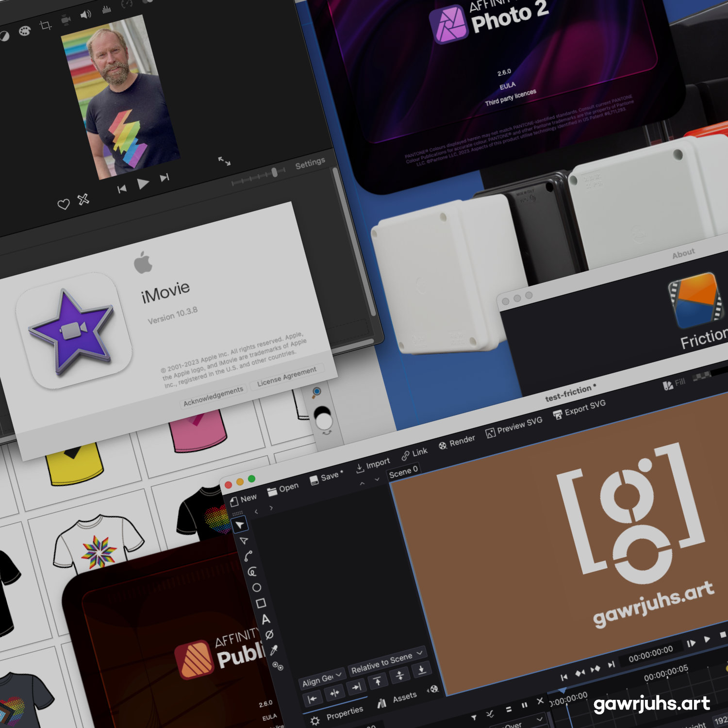Screen dimensions: 728x728
Task: Skip to next clip in iMovie viewer
Action: click(165, 178)
